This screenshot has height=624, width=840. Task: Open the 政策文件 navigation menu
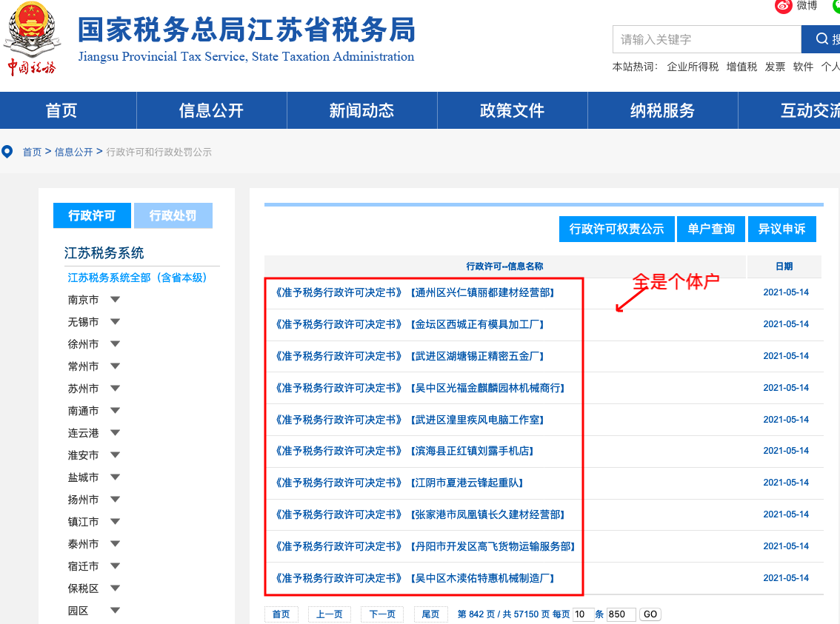tap(512, 109)
